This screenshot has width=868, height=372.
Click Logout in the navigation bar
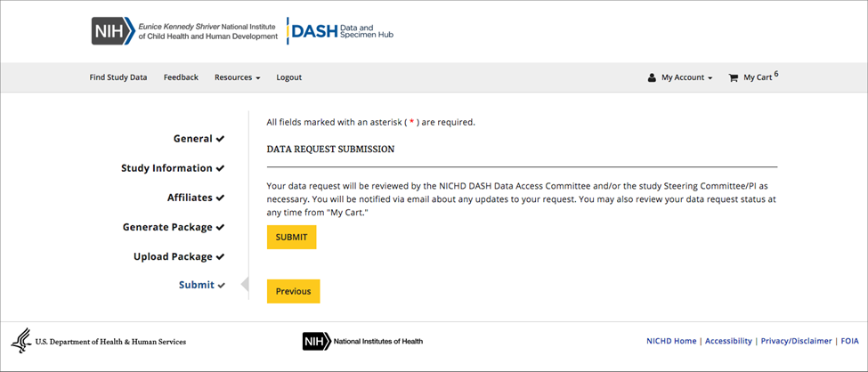coord(288,77)
